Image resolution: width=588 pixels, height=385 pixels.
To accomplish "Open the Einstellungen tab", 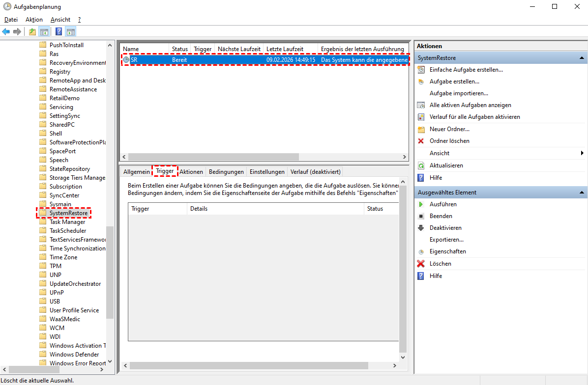I will 267,172.
